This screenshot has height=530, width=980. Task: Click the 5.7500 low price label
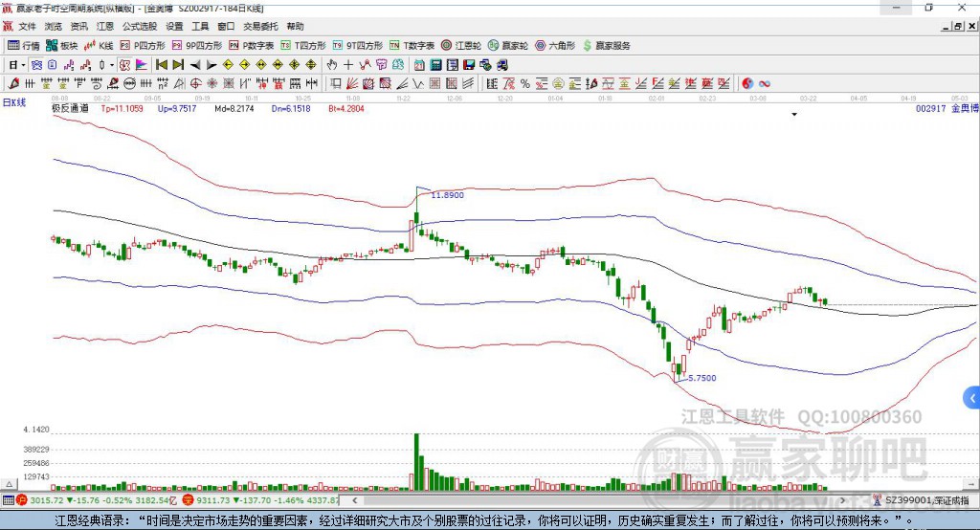[702, 378]
